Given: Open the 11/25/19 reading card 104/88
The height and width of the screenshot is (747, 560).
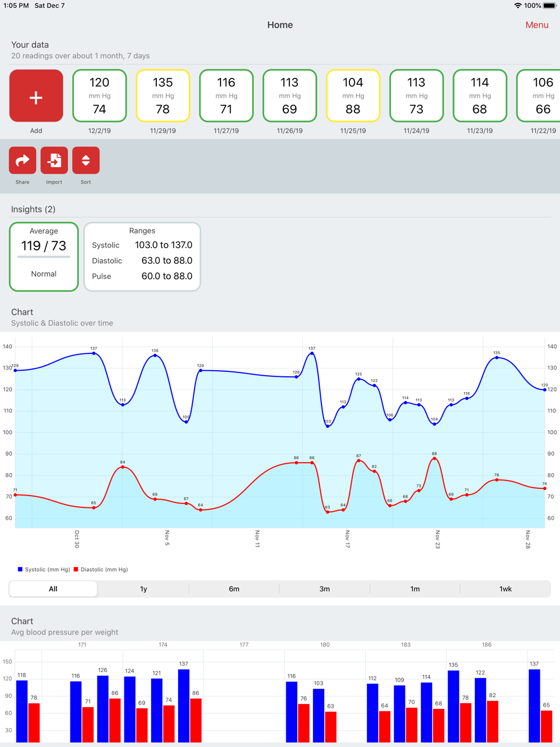Looking at the screenshot, I should (x=353, y=96).
